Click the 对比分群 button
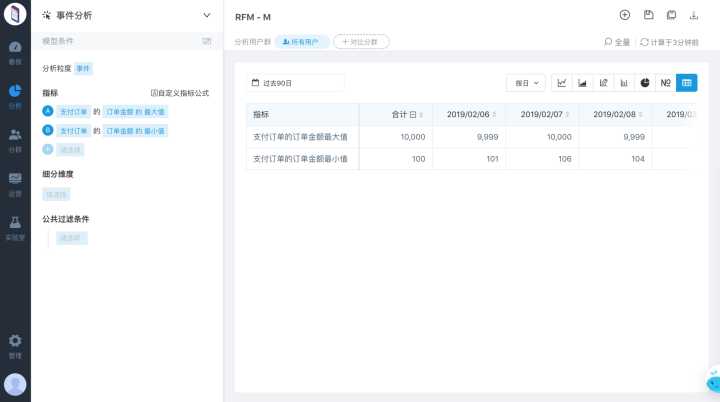 click(361, 42)
